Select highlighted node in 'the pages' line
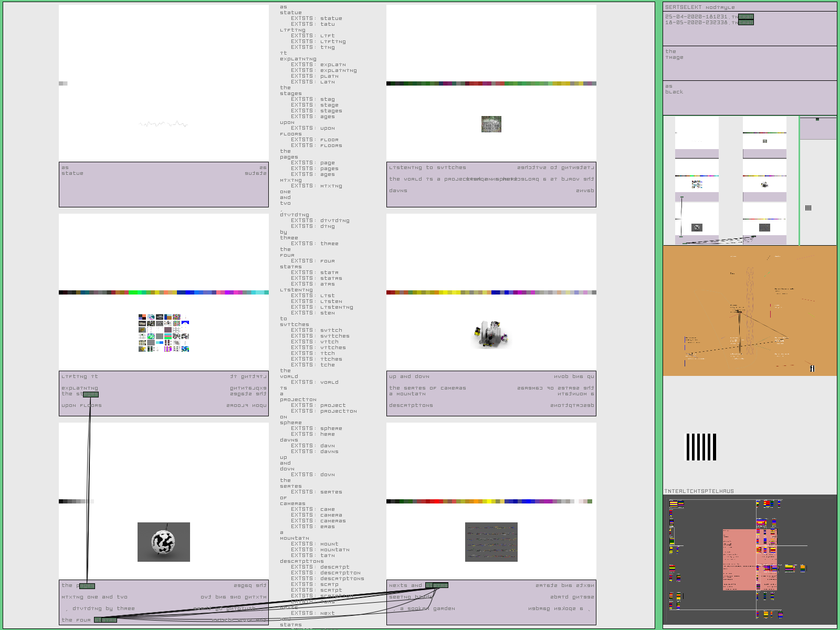Viewport: 840px width, 630px height. [x=87, y=586]
